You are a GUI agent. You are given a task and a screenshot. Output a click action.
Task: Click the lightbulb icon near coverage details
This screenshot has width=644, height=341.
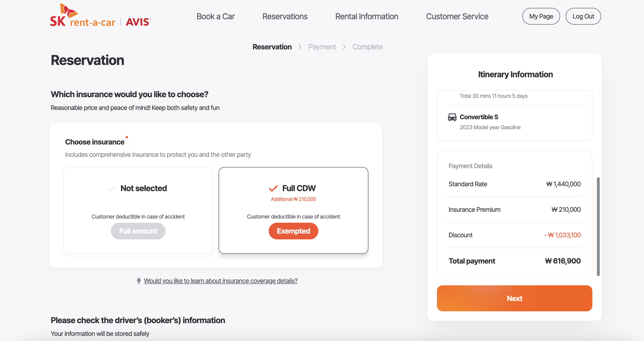139,280
